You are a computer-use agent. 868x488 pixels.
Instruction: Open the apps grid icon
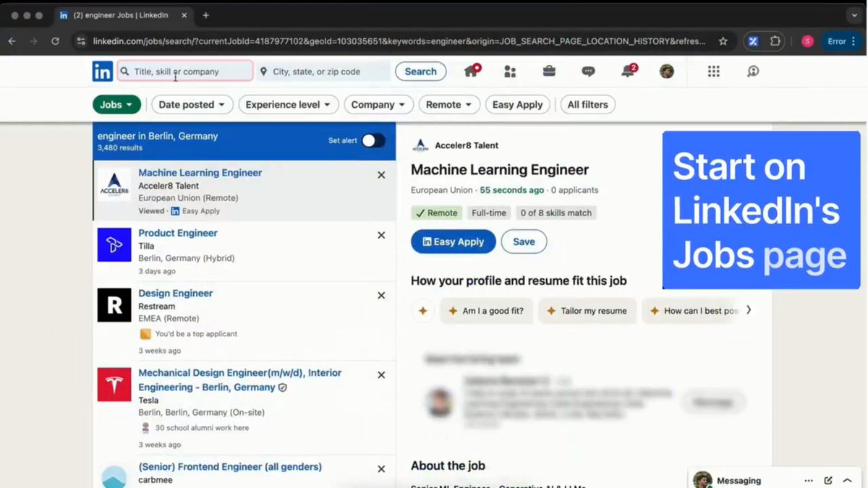[x=714, y=72]
